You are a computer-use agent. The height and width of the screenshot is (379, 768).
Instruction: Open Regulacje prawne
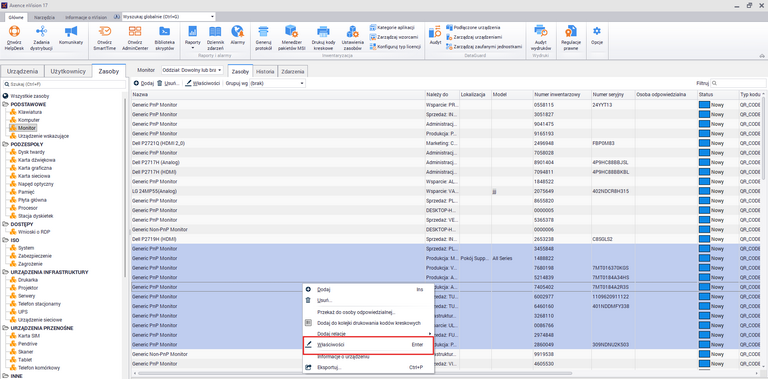[571, 38]
